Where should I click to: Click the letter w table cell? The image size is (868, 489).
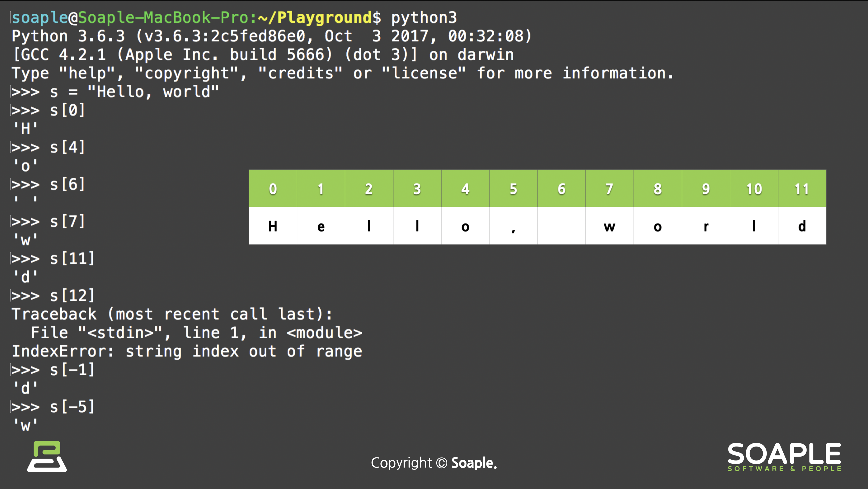tap(609, 226)
